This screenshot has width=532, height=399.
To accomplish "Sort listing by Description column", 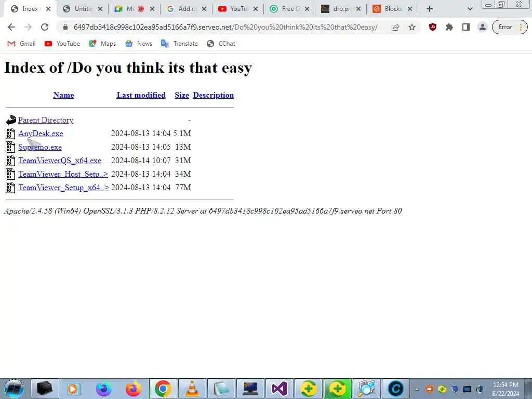I will [x=214, y=95].
